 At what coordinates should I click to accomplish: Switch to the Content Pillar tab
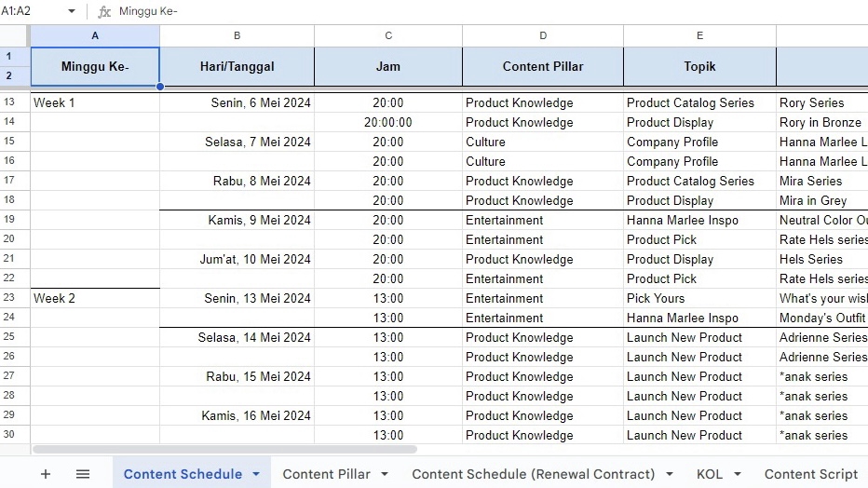[x=326, y=474]
